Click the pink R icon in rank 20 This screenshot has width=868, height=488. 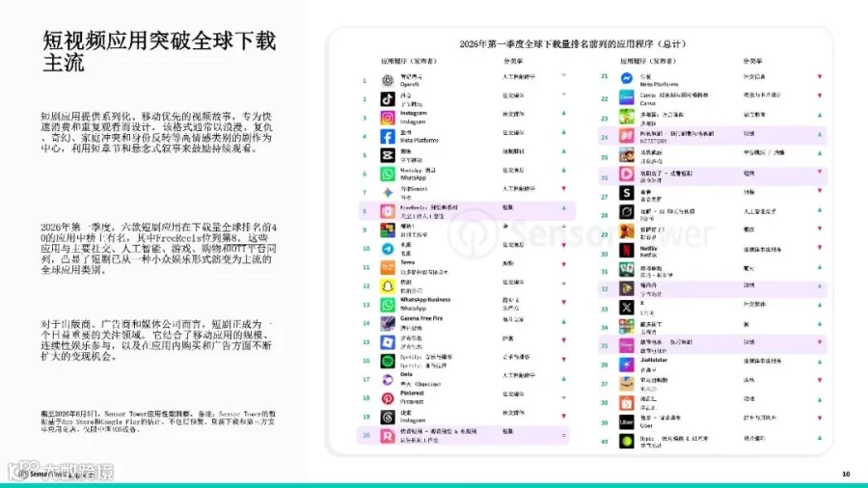(388, 436)
